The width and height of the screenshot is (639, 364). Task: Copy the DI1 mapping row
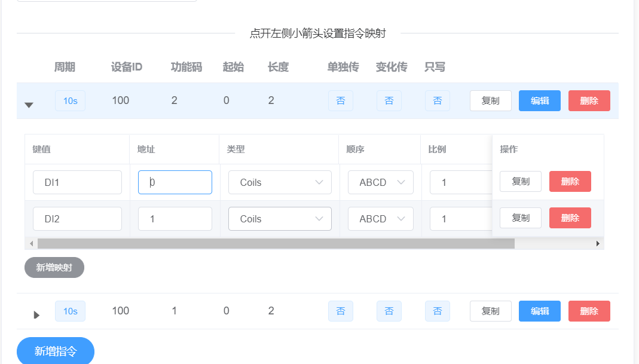click(x=521, y=181)
